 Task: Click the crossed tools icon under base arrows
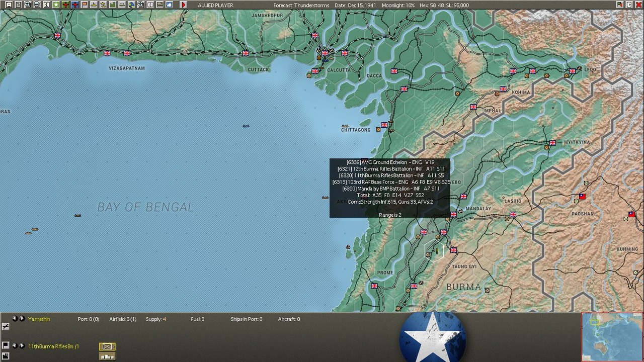coord(6,326)
